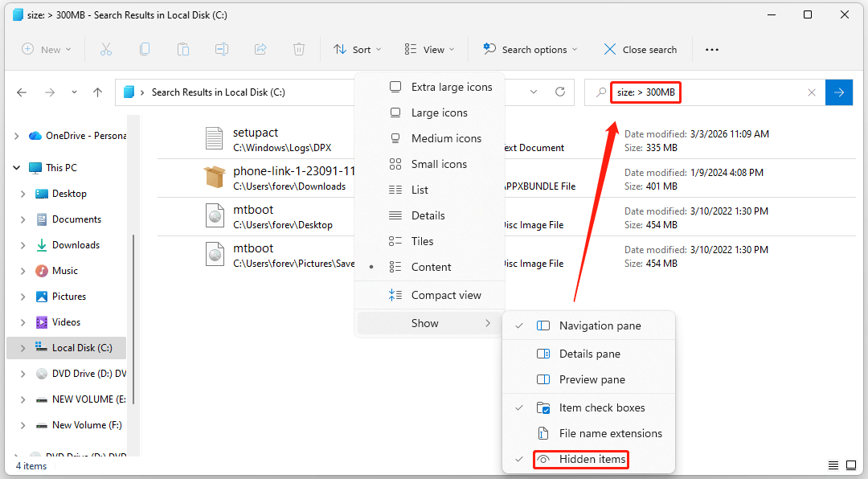Open the Search options menu

tap(529, 49)
